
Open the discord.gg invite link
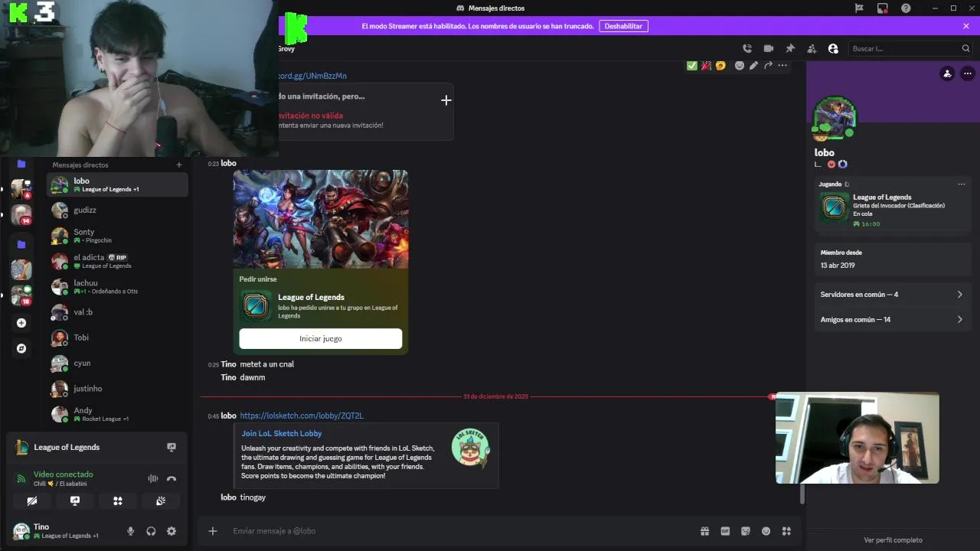click(x=312, y=76)
